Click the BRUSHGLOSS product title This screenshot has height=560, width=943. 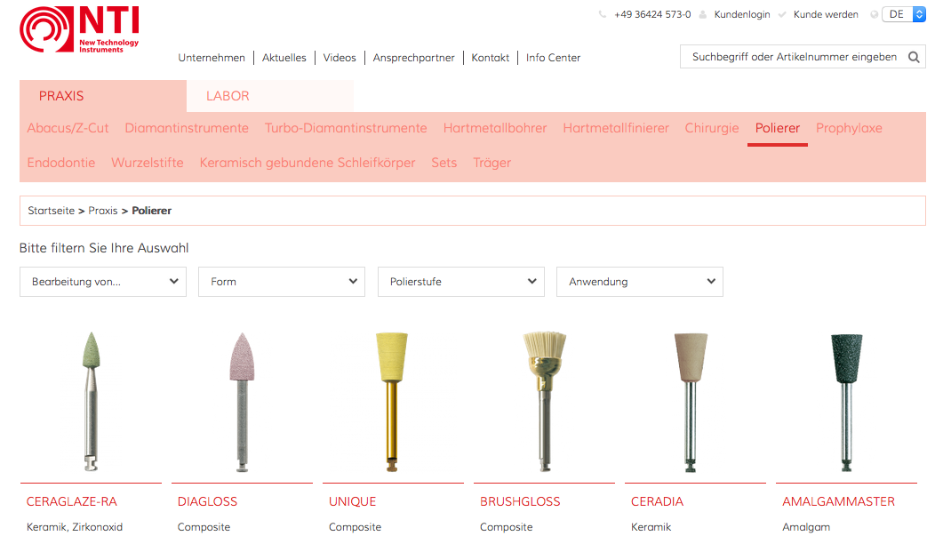tap(520, 501)
